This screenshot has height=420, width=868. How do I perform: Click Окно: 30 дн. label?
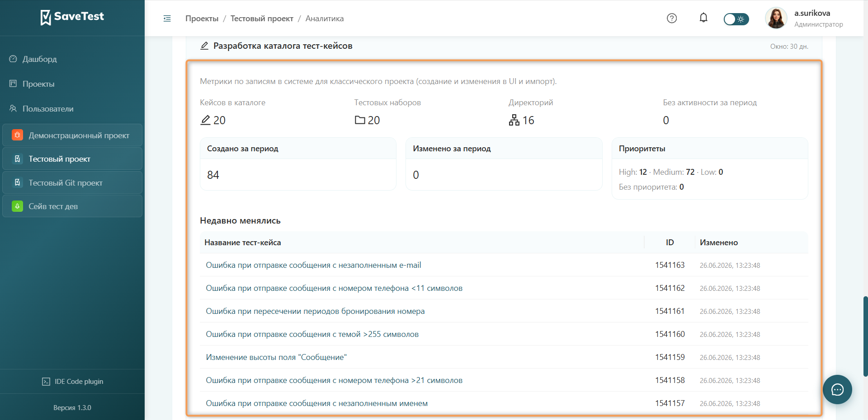click(789, 47)
